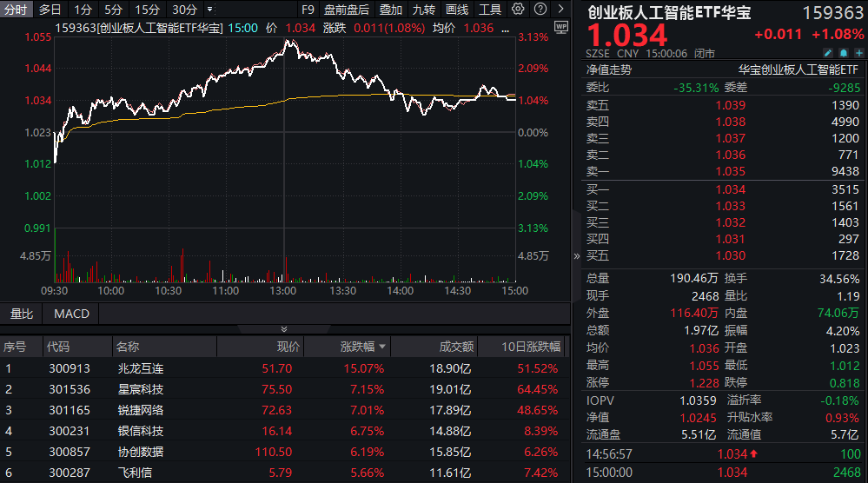Image resolution: width=868 pixels, height=483 pixels.
Task: Collapse side panel with the » arrow
Action: pos(576,256)
